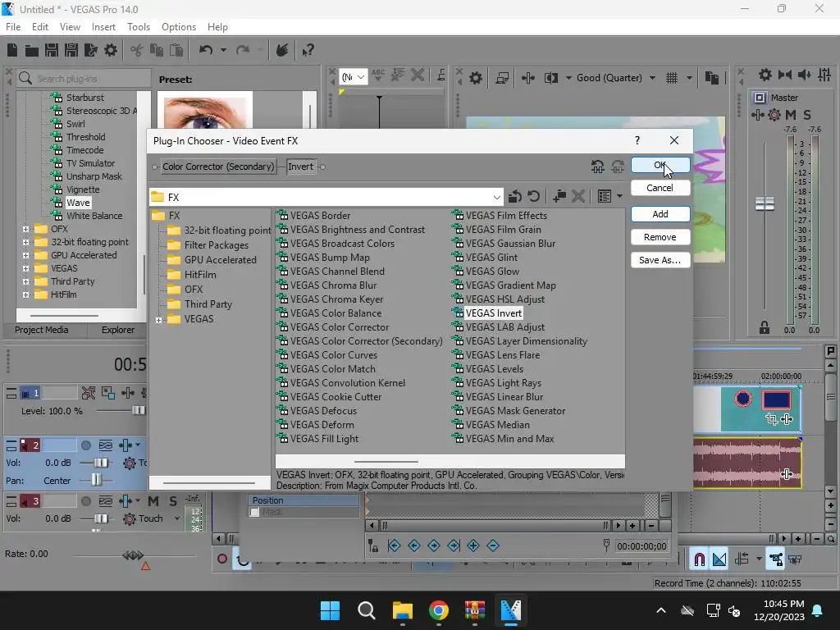Expand the HitFilm folder in left panel
The width and height of the screenshot is (840, 630).
click(25, 294)
